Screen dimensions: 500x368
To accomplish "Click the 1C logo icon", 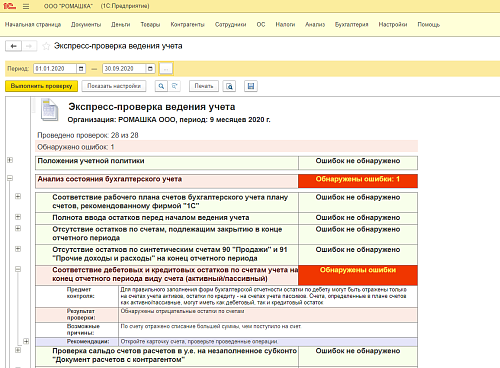I will click(10, 6).
